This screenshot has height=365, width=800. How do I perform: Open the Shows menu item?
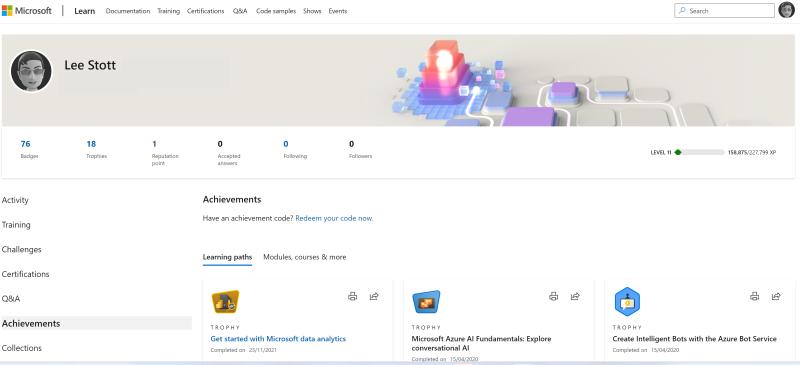(x=312, y=11)
